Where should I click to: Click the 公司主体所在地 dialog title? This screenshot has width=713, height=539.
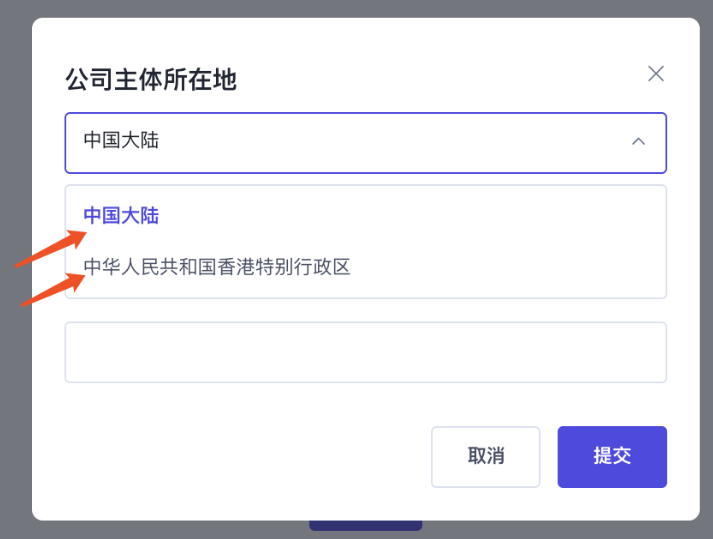(151, 79)
